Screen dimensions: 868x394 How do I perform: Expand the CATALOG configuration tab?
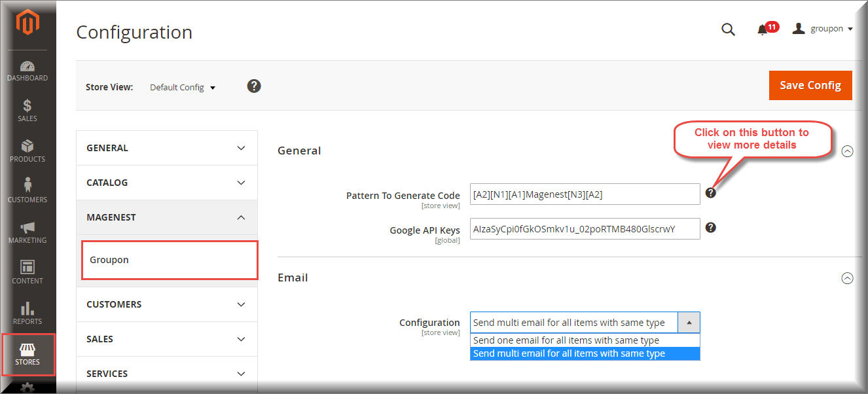167,183
